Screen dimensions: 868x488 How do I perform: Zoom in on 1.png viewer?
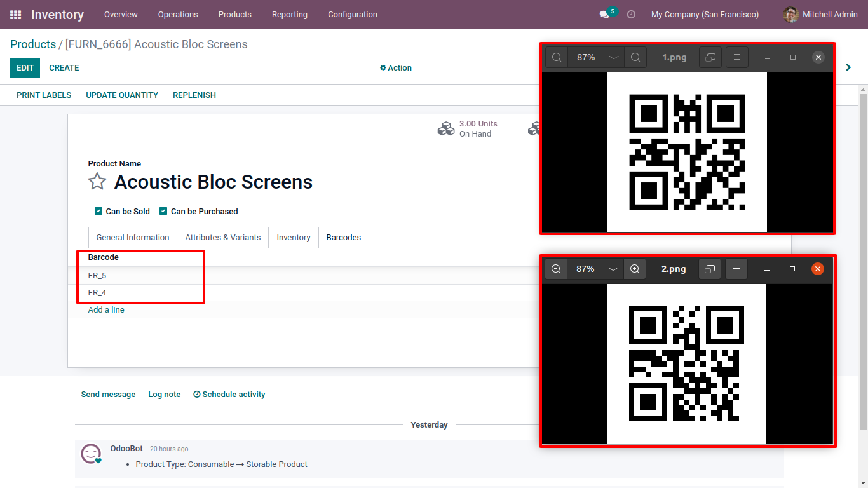pyautogui.click(x=635, y=57)
